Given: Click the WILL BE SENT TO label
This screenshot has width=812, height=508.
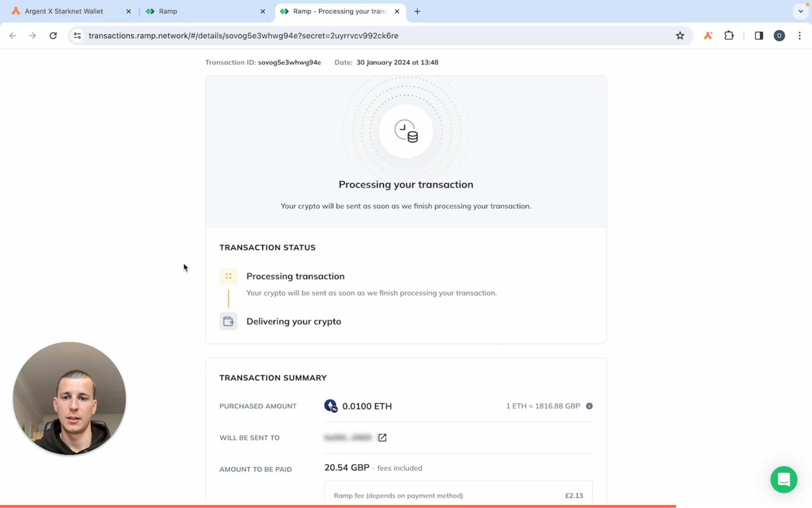Looking at the screenshot, I should click(x=249, y=438).
